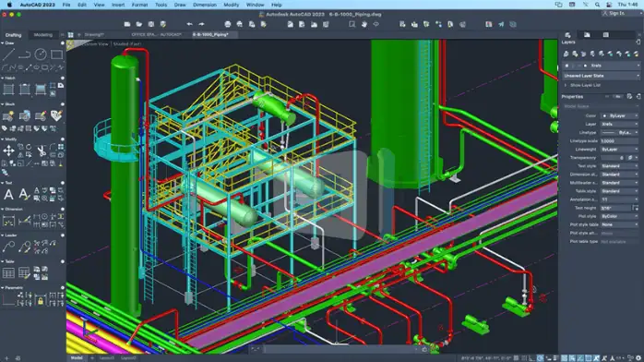This screenshot has height=362, width=644.
Task: Click the Transparency slider field
Action: pos(613,158)
